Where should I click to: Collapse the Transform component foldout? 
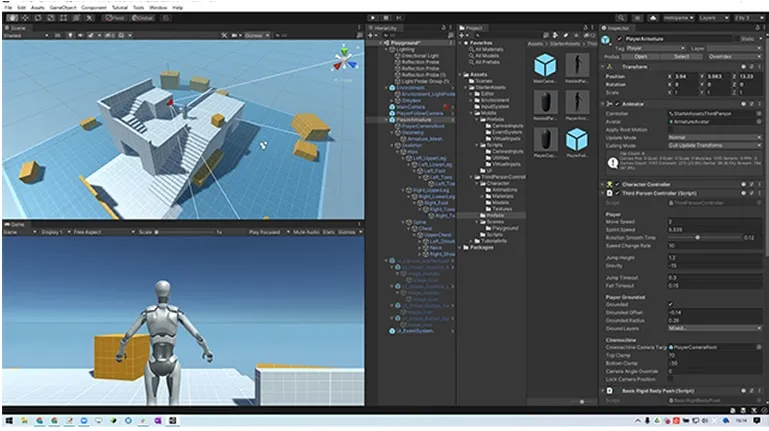603,67
